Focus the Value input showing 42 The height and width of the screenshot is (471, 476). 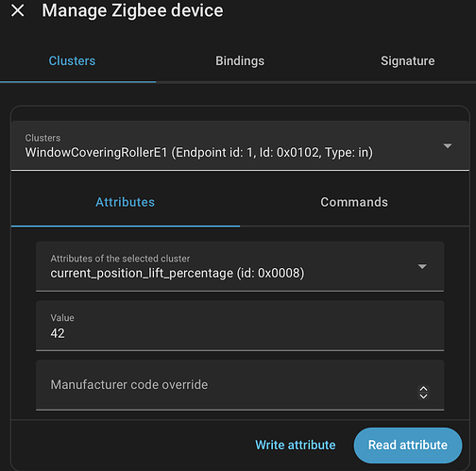click(240, 326)
